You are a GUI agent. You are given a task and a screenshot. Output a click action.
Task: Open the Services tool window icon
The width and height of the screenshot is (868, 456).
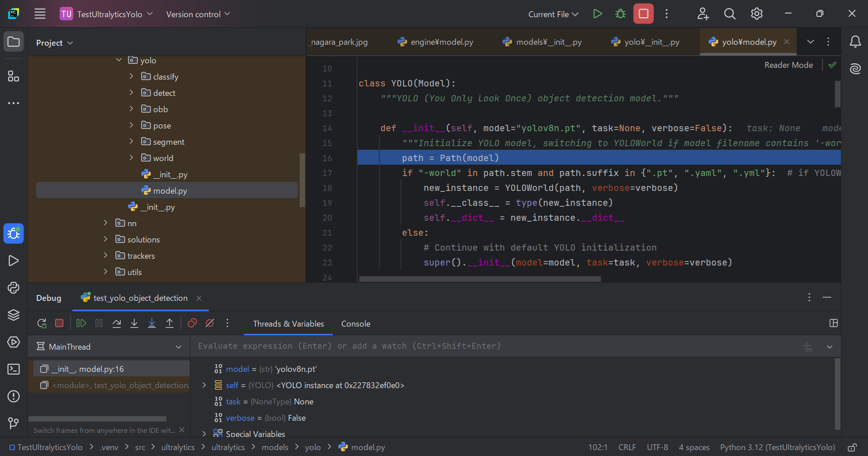click(x=14, y=342)
